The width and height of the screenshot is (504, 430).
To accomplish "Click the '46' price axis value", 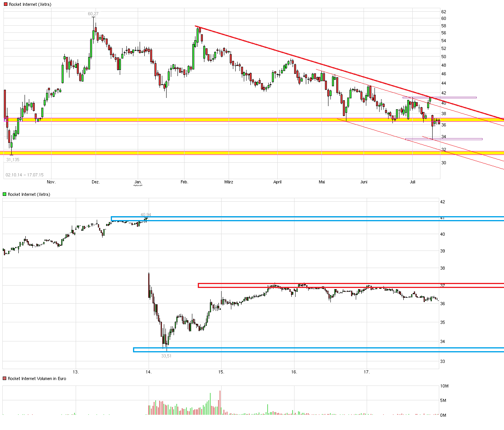I will pos(444,74).
